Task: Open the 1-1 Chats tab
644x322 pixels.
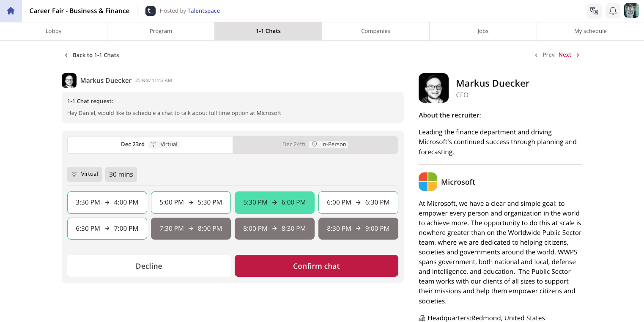Action: point(268,31)
